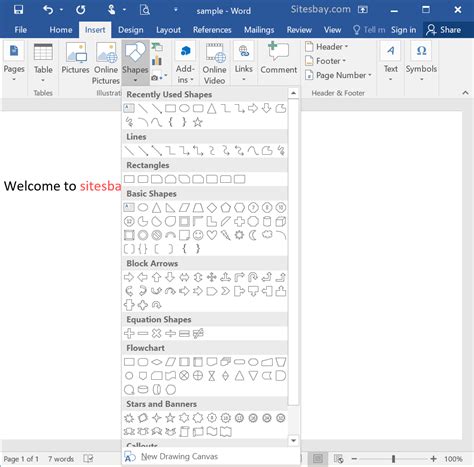Screen dimensions: 474x467
Task: Select the moon basic shape
Action: click(x=253, y=235)
